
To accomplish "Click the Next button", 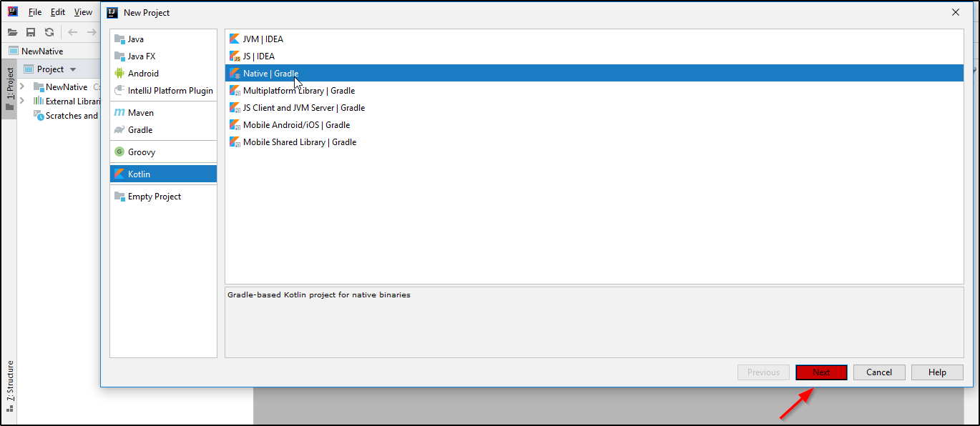I will [821, 372].
